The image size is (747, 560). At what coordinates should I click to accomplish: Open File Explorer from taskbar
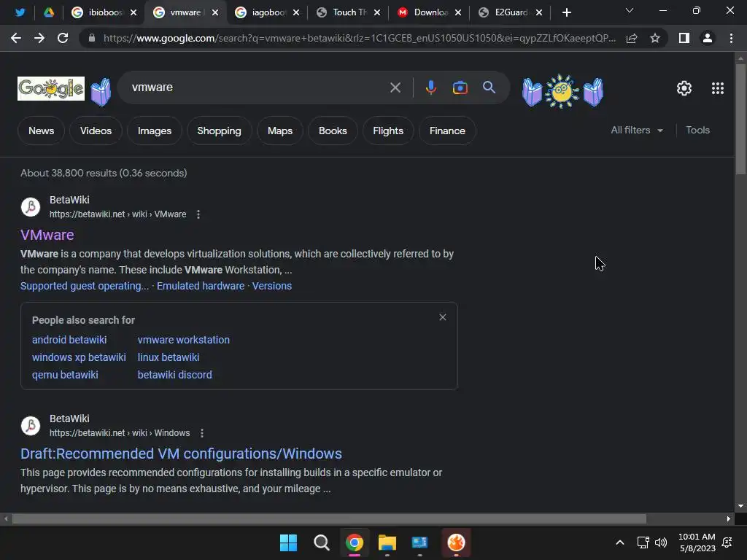point(387,542)
